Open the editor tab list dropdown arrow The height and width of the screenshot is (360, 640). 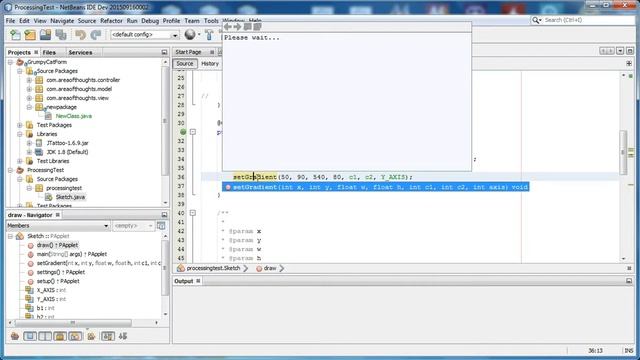tap(620, 51)
